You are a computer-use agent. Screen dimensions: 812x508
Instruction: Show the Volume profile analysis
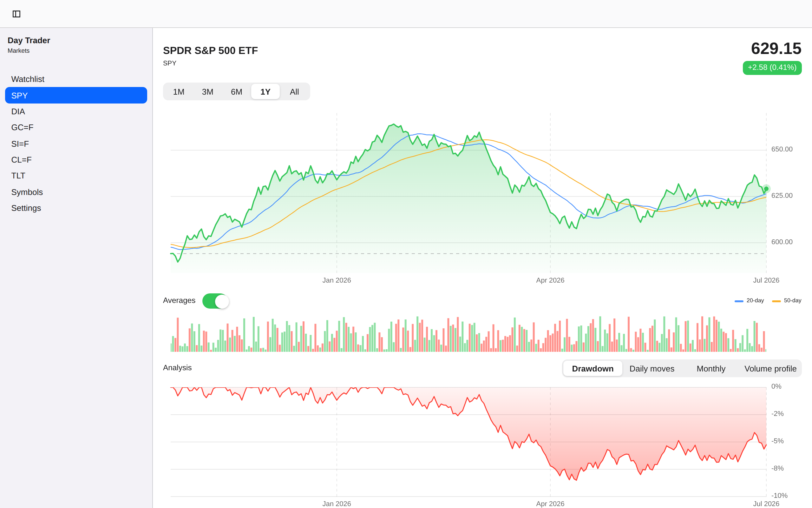(x=770, y=369)
